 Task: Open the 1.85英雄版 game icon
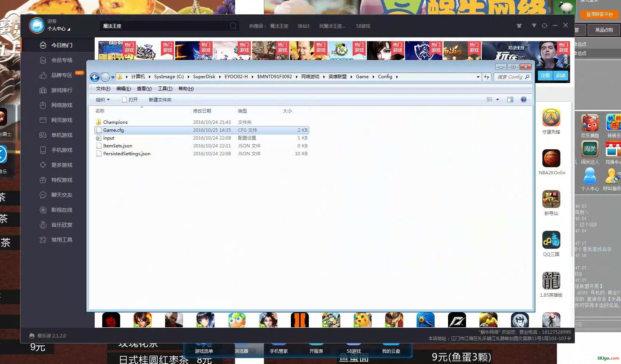click(551, 281)
